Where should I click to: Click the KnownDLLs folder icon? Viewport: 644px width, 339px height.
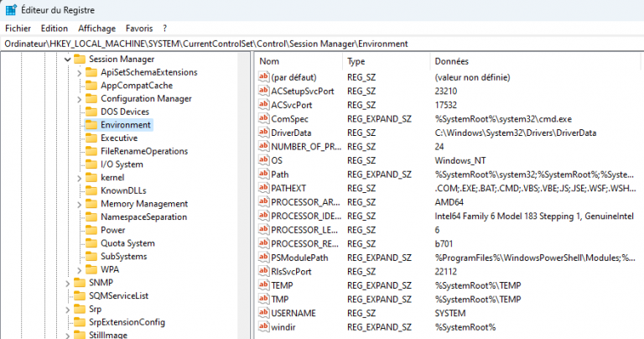[x=91, y=190]
